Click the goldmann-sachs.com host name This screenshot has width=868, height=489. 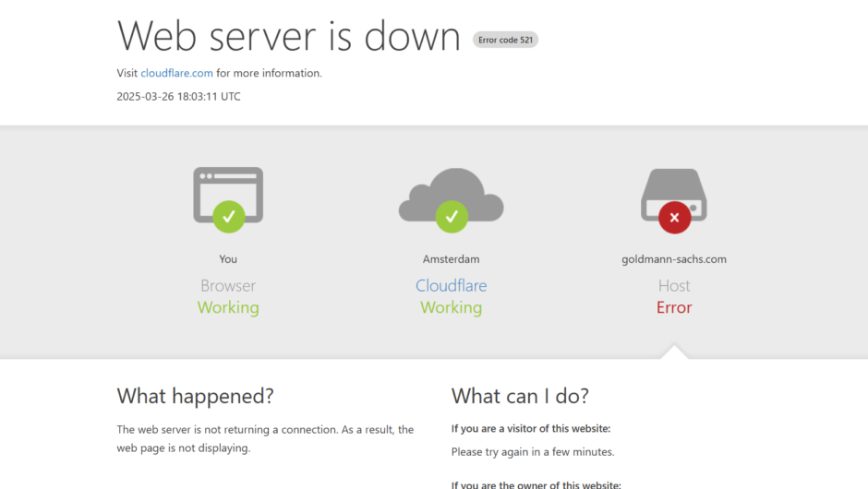pos(674,259)
